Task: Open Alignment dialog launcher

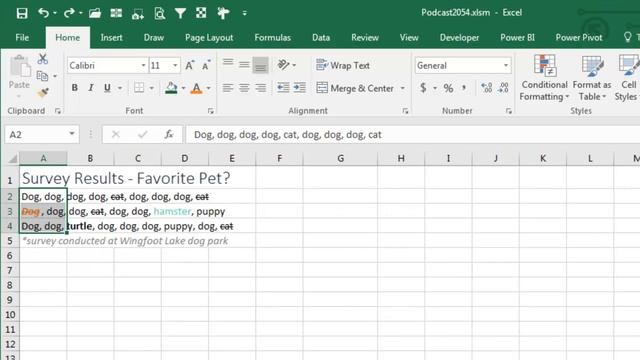Action: click(x=405, y=111)
